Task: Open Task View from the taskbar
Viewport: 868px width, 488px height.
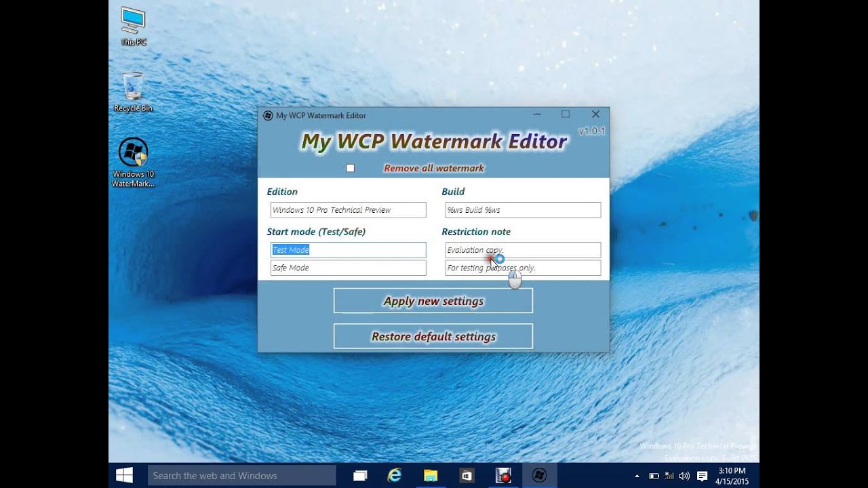Action: click(359, 476)
